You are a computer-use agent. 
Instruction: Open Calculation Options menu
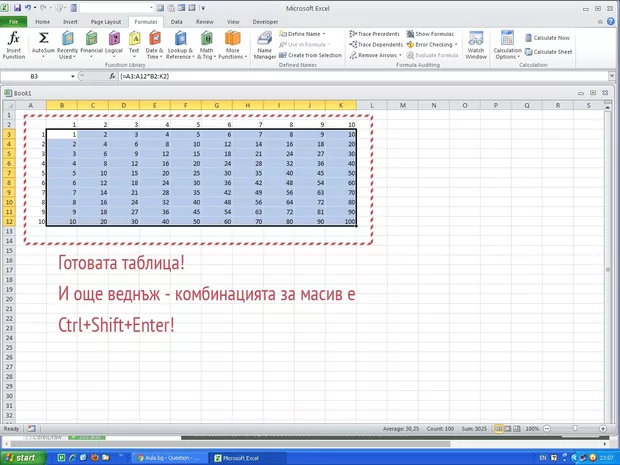[507, 45]
